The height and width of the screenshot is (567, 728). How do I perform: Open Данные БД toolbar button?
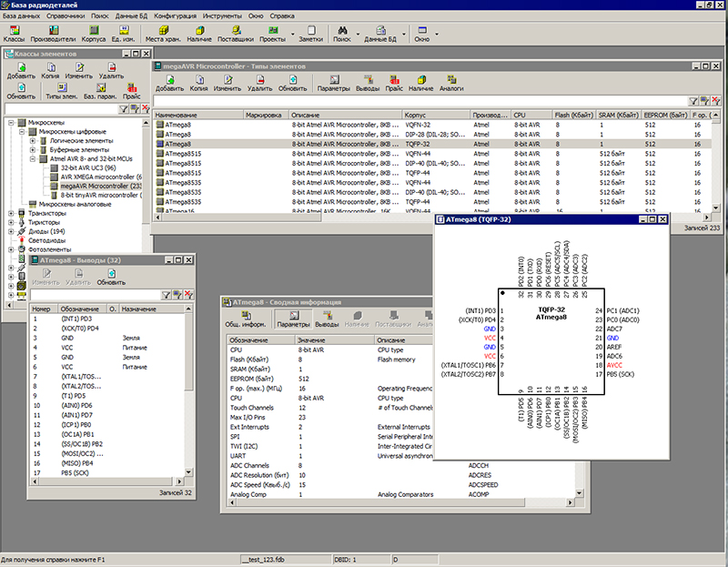[380, 34]
